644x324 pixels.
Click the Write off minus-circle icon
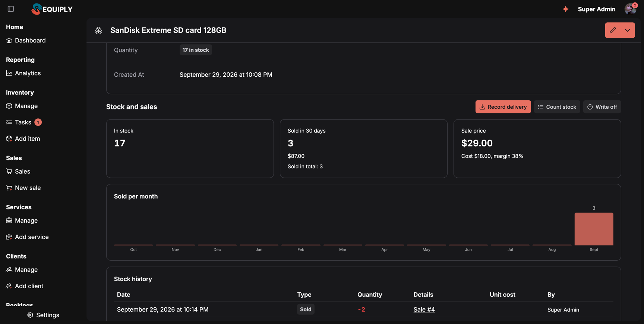click(x=590, y=107)
